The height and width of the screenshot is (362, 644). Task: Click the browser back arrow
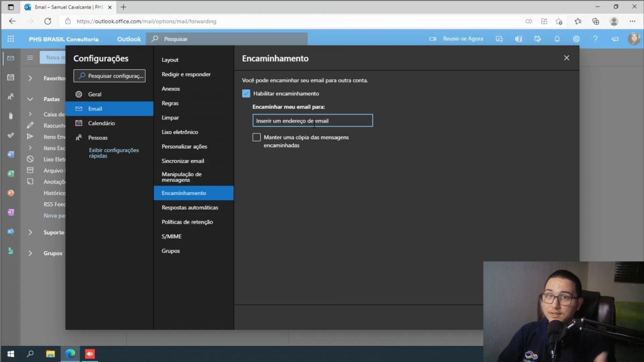click(12, 21)
